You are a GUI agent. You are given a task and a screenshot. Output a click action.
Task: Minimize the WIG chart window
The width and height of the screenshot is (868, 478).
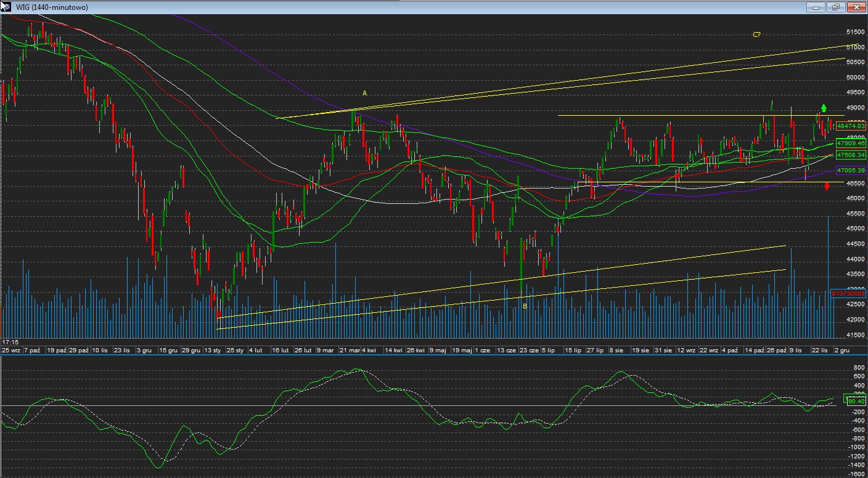[816, 7]
